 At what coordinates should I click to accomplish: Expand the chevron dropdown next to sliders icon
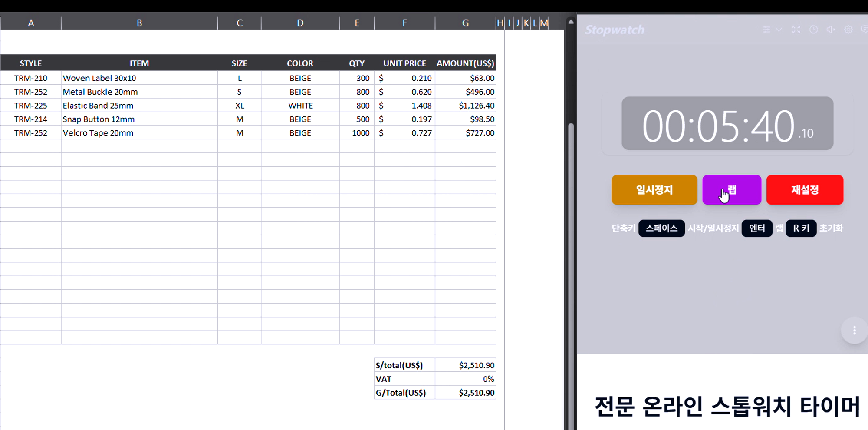point(779,30)
